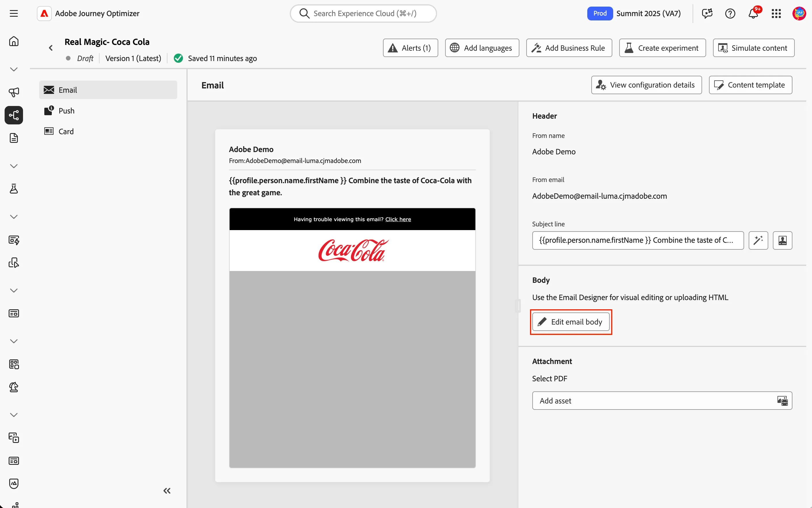Image resolution: width=812 pixels, height=508 pixels.
Task: Open the app switcher grid icon
Action: click(776, 14)
